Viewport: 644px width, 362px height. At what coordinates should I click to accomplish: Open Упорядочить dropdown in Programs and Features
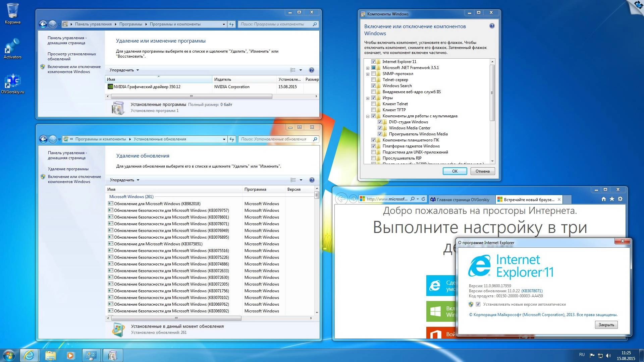pyautogui.click(x=124, y=70)
